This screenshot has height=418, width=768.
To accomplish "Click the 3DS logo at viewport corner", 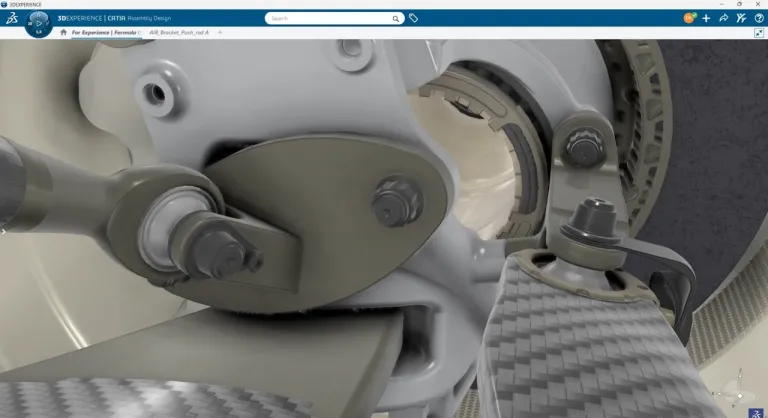I will [x=756, y=413].
